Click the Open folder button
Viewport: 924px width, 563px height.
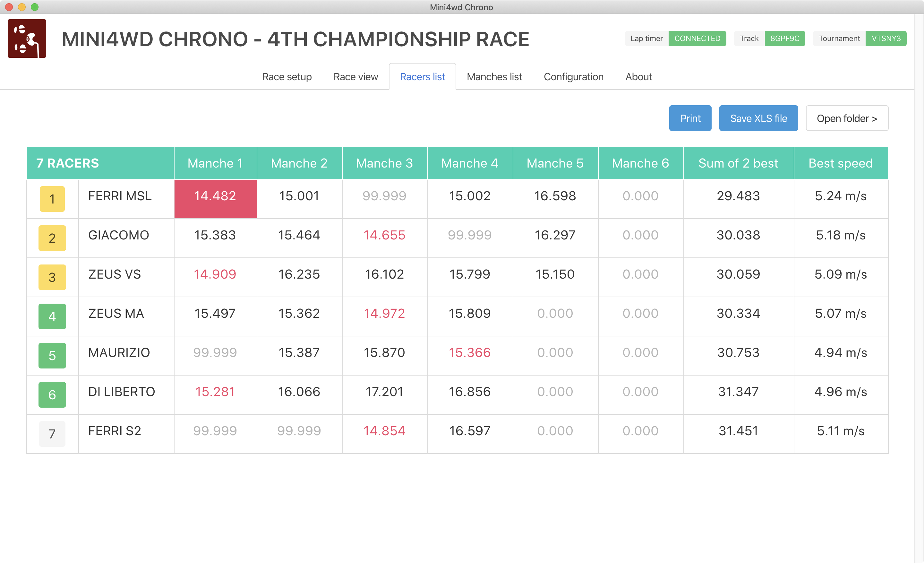pos(847,118)
